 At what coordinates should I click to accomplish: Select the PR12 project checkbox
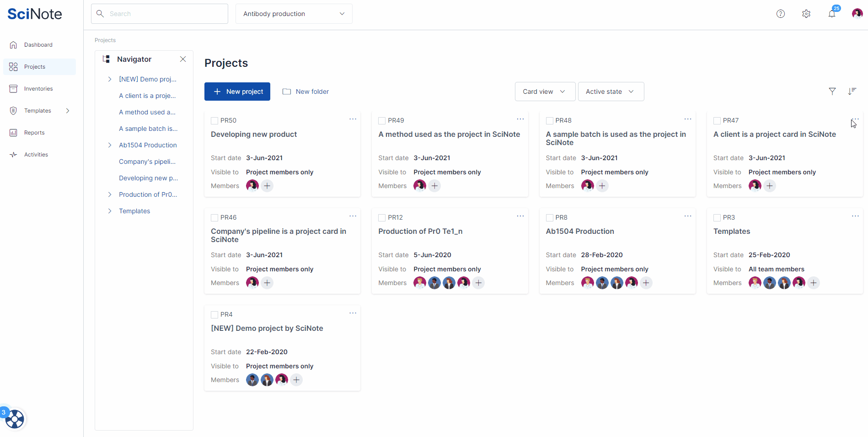click(x=381, y=217)
